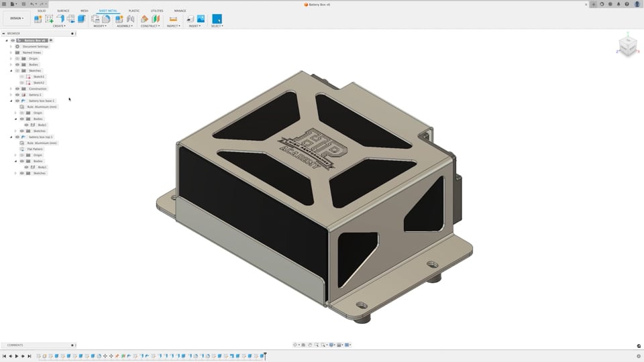644x362 pixels.
Task: Hide the battery:1 component
Action: coord(17,95)
